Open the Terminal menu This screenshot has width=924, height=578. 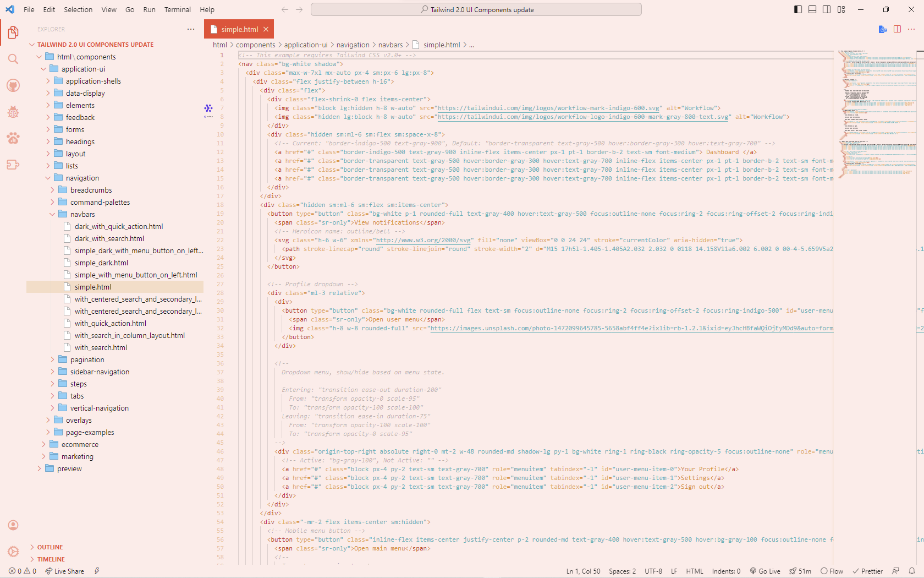[x=177, y=9]
